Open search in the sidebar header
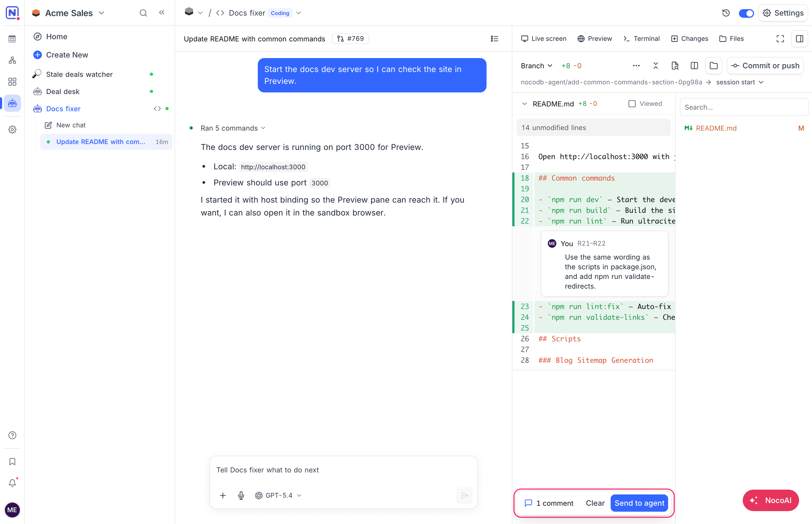This screenshot has width=812, height=524. [143, 13]
